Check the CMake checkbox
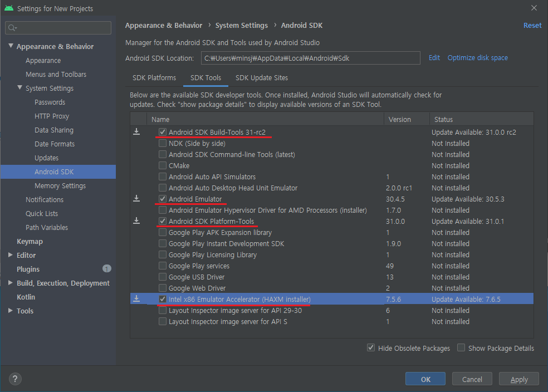This screenshot has height=392, width=548. [163, 165]
